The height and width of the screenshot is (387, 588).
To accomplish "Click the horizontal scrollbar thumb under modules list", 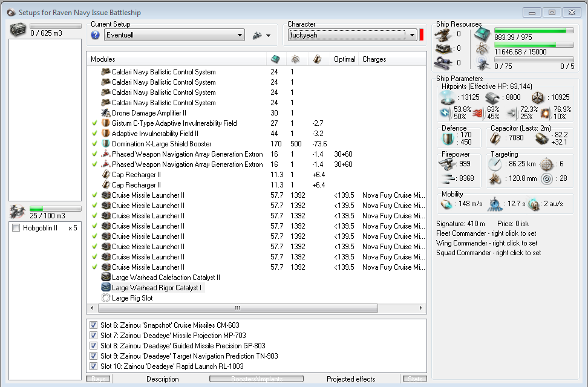I will [238, 308].
